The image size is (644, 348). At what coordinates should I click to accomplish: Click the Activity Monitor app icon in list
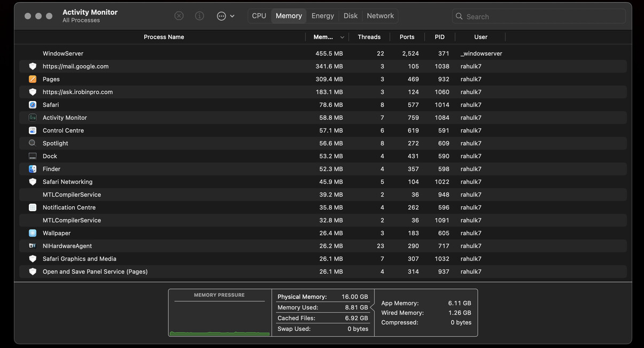click(33, 118)
